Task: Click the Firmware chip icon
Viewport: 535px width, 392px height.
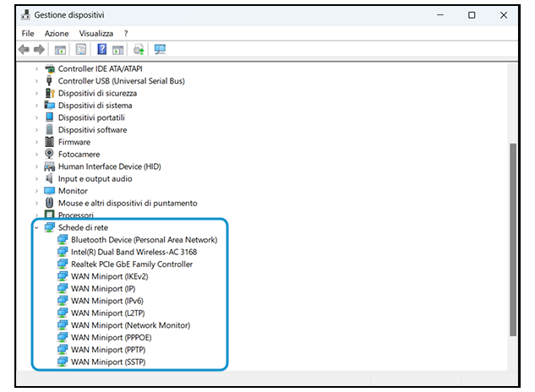Action: [50, 142]
